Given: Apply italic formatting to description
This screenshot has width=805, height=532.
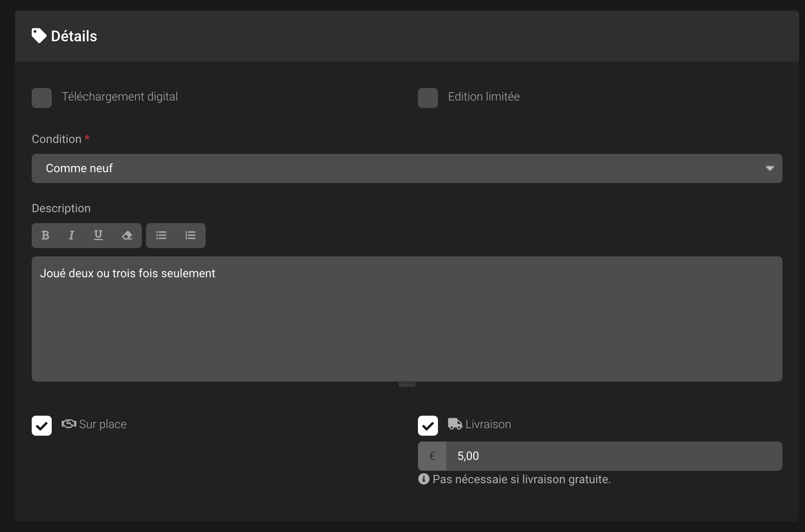Looking at the screenshot, I should 71,236.
